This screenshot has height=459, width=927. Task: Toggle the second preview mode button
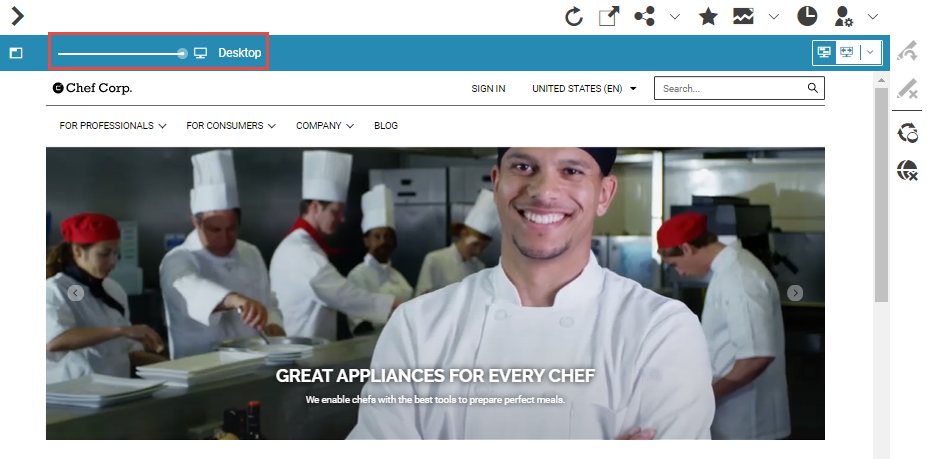pyautogui.click(x=846, y=52)
